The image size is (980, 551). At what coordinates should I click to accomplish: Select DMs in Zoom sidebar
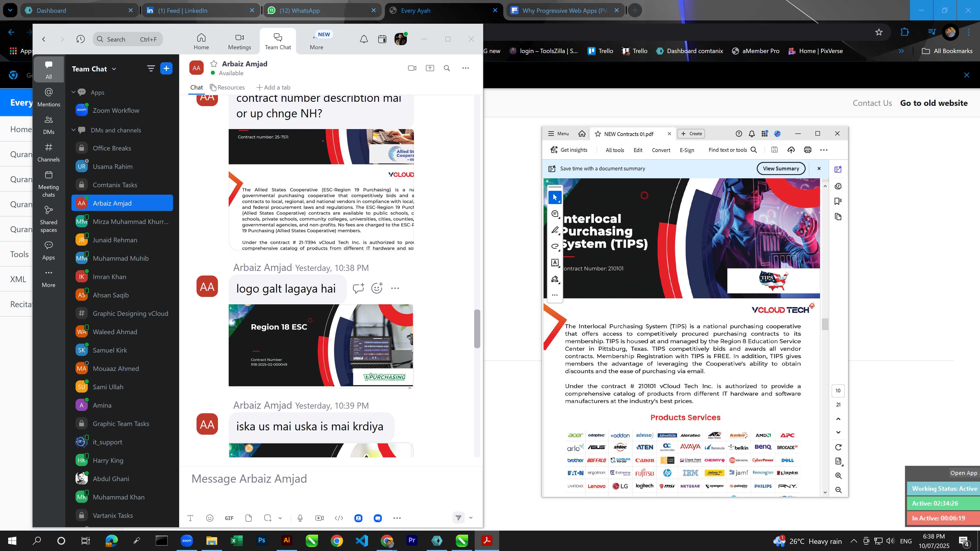pyautogui.click(x=49, y=125)
